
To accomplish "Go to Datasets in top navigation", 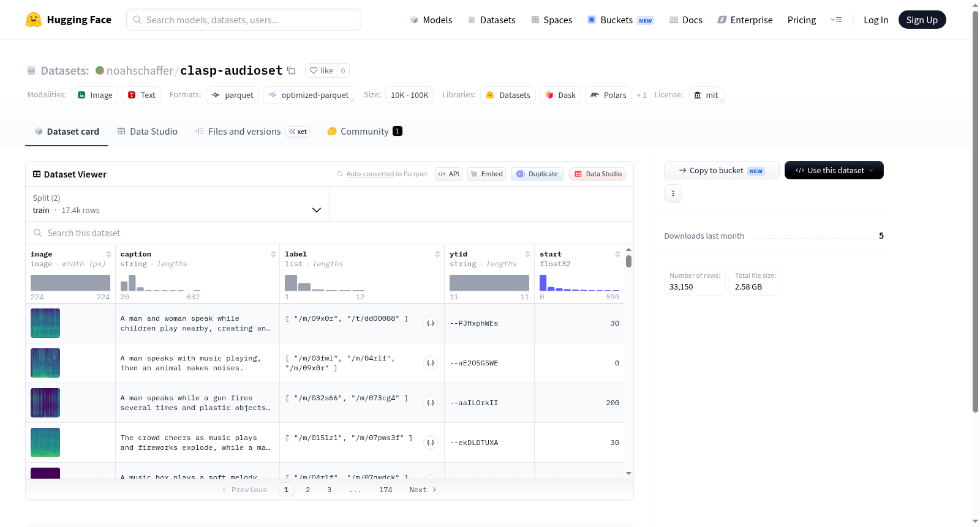I will point(492,20).
